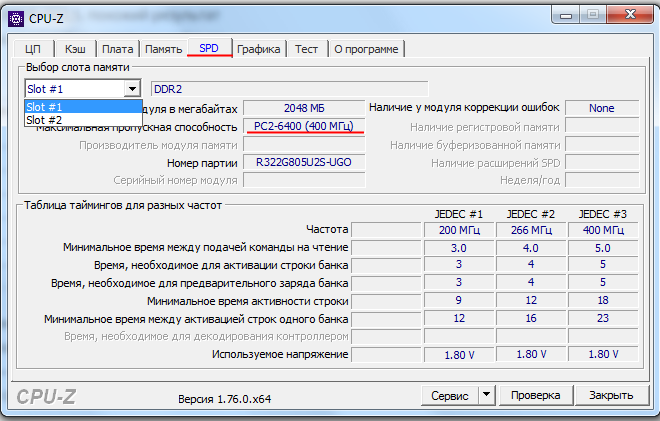Click the Проверка button
The width and height of the screenshot is (660, 421).
click(x=535, y=395)
